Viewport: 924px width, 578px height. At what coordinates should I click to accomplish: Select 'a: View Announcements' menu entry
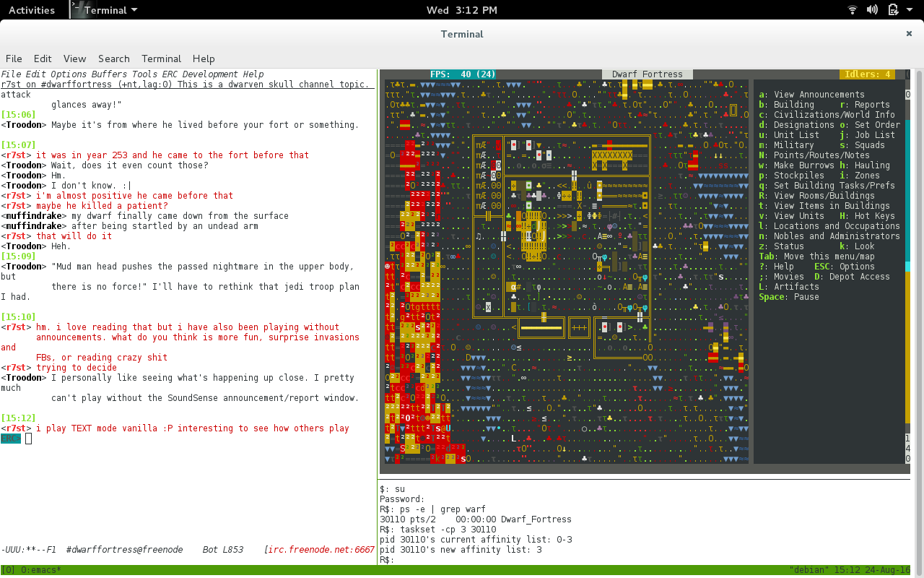pyautogui.click(x=811, y=95)
